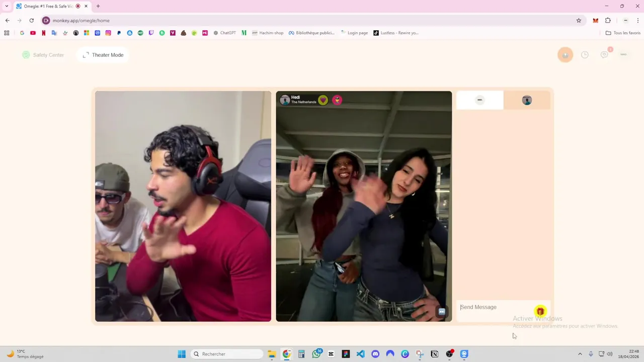Open the Instagram bookmark
The width and height of the screenshot is (644, 362).
[x=108, y=33]
